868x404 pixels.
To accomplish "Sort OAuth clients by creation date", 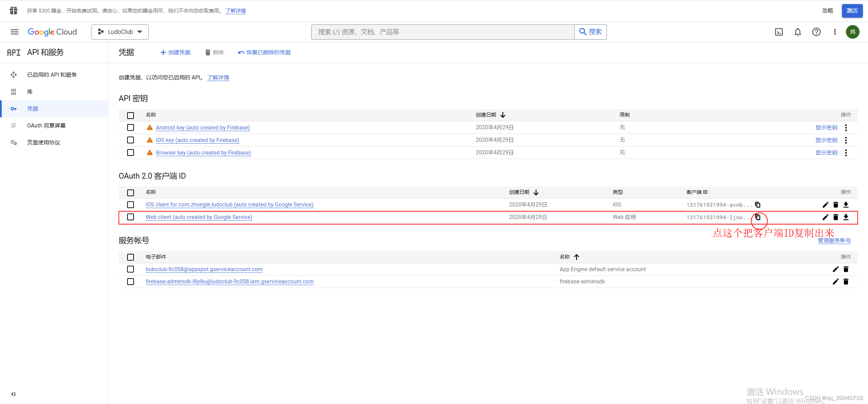I will (524, 192).
